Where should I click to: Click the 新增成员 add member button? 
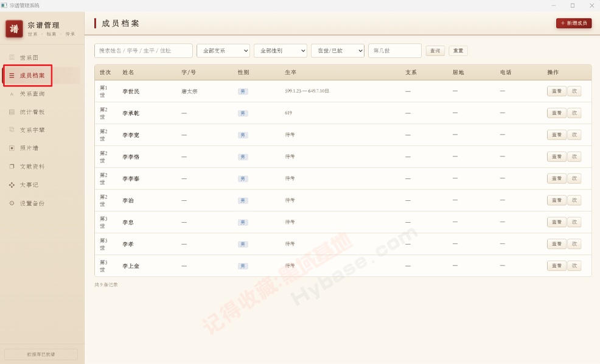coord(574,23)
